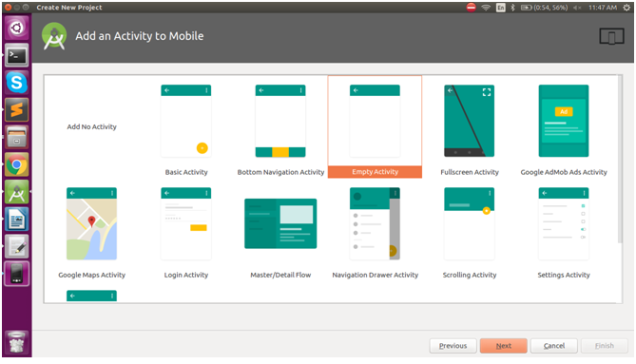The width and height of the screenshot is (636, 364).
Task: Click the Google AdMob Ads Activity label
Action: click(564, 172)
